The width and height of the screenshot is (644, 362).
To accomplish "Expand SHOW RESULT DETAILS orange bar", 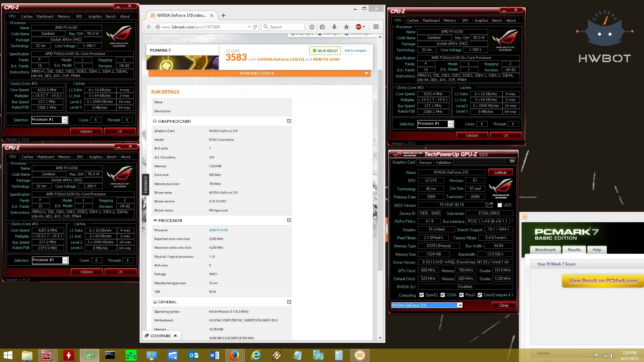I will click(259, 73).
